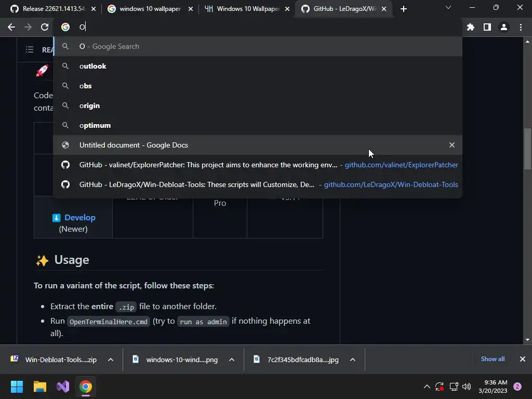Image resolution: width=532 pixels, height=399 pixels.
Task: Open Visual Studio from taskbar
Action: [x=63, y=387]
